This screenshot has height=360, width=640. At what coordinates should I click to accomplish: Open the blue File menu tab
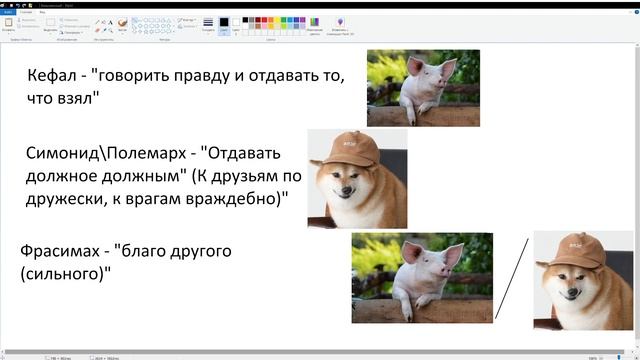point(8,12)
